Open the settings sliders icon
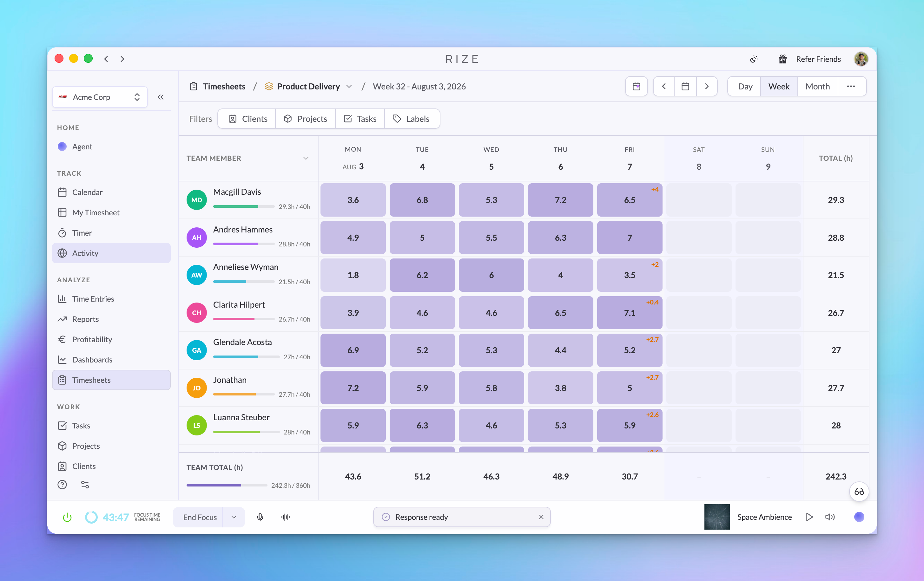This screenshot has height=581, width=924. 85,485
